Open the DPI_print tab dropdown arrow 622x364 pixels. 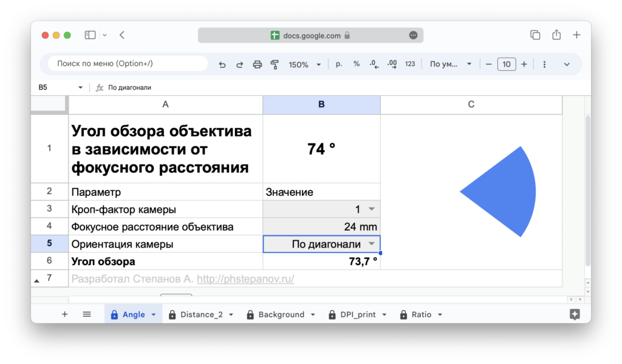pyautogui.click(x=384, y=315)
